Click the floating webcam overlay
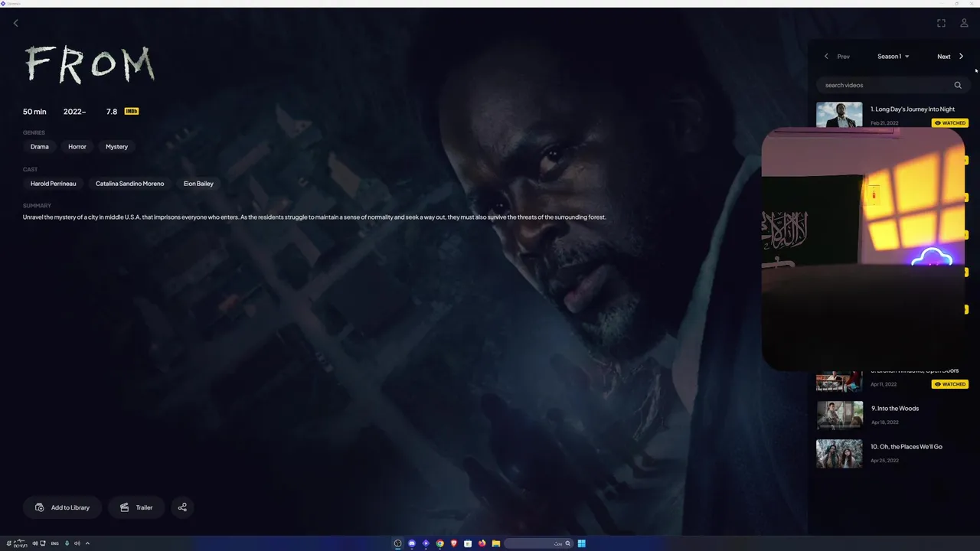 863,249
